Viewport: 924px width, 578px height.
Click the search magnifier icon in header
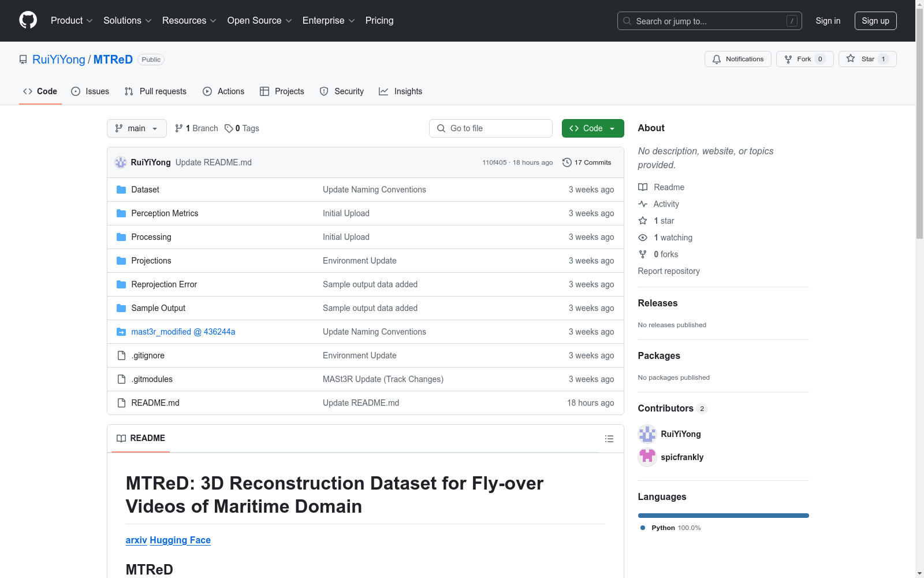627,21
